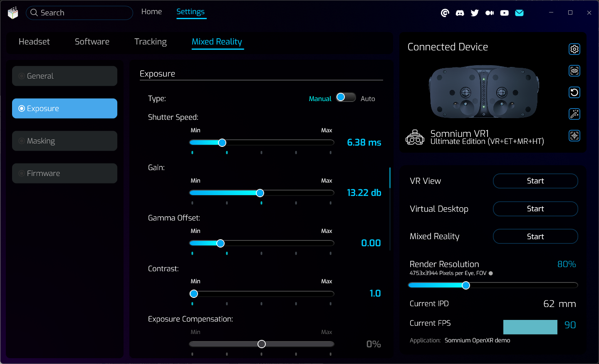This screenshot has width=599, height=364.
Task: Click the envelope mail icon
Action: click(x=519, y=13)
